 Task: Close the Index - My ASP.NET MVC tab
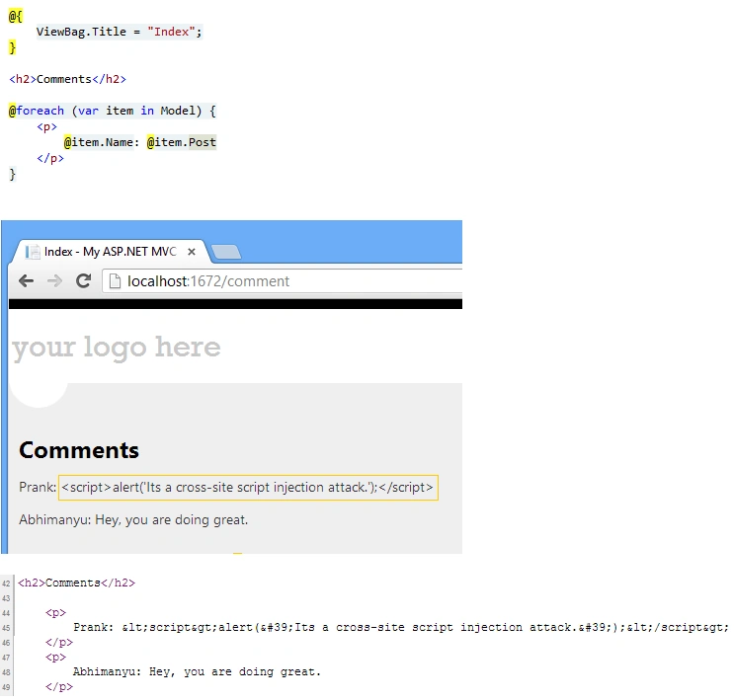(192, 252)
